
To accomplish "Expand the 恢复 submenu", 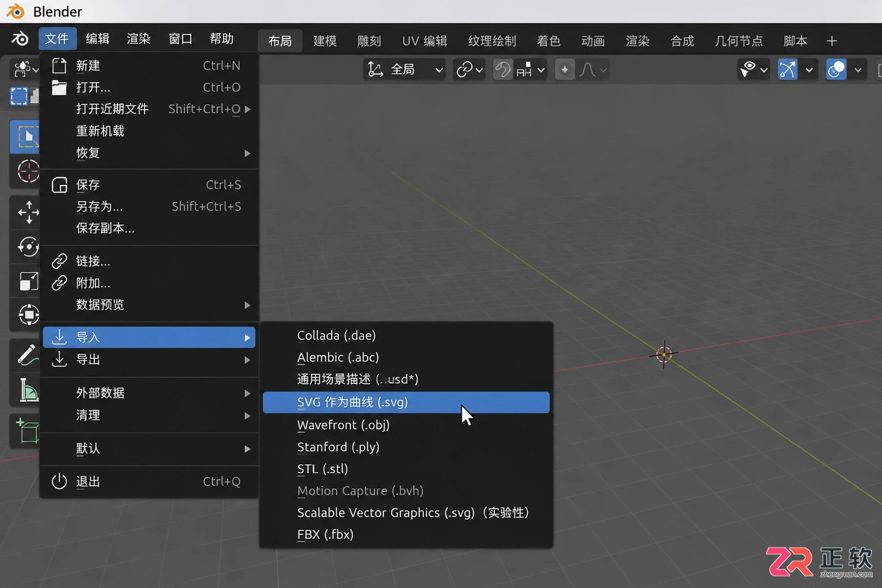I will pyautogui.click(x=149, y=153).
